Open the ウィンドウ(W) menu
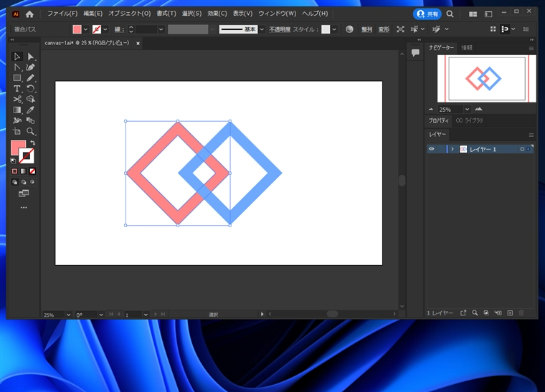Image resolution: width=545 pixels, height=392 pixels. 277,14
